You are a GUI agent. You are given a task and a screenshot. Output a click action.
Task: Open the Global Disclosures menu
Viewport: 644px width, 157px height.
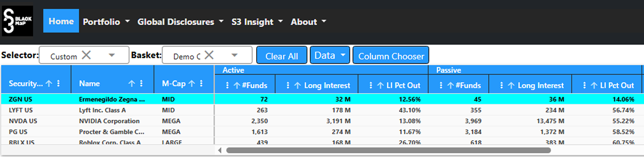pos(180,21)
